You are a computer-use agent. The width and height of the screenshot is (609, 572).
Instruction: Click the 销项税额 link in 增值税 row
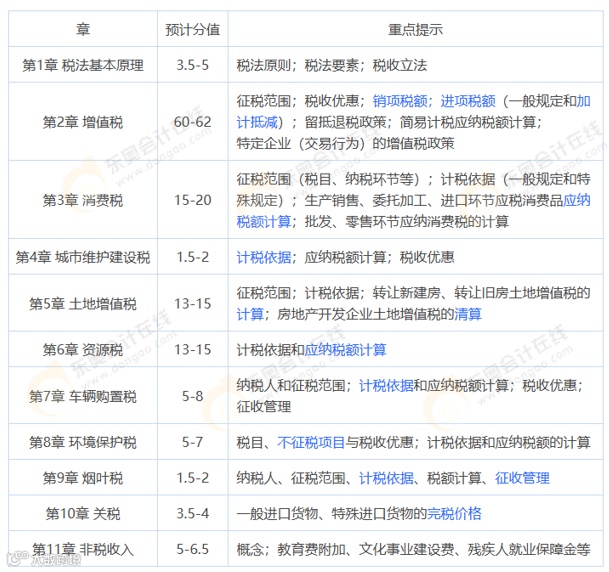pyautogui.click(x=400, y=101)
